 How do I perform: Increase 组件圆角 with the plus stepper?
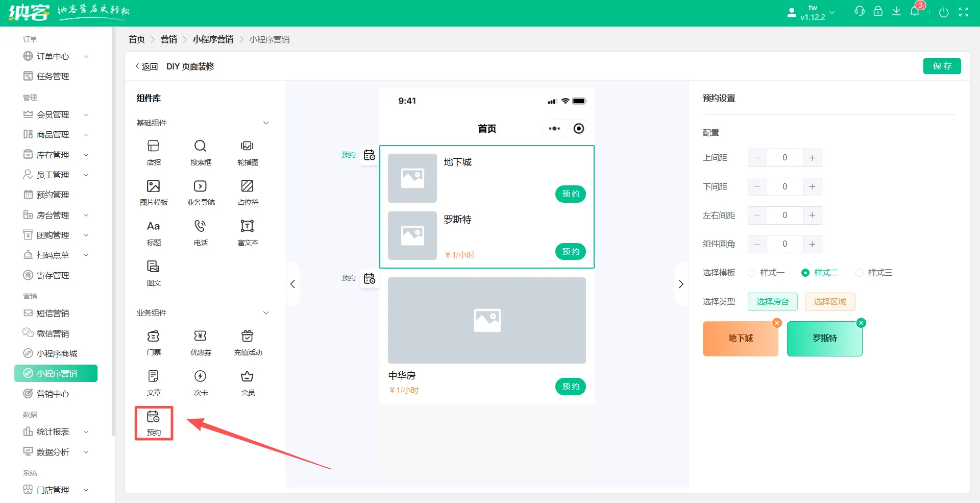point(812,244)
